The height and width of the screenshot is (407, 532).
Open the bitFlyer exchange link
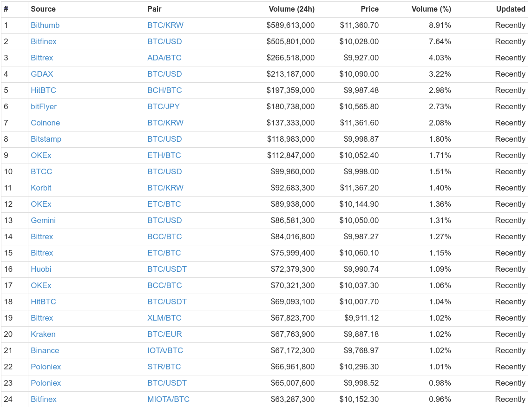tap(44, 107)
